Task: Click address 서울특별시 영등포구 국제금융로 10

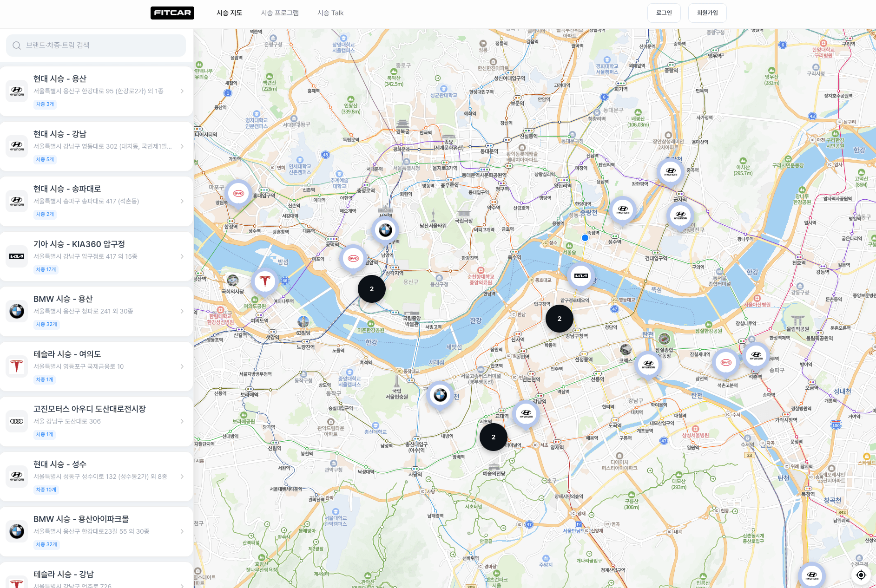Action: point(79,366)
